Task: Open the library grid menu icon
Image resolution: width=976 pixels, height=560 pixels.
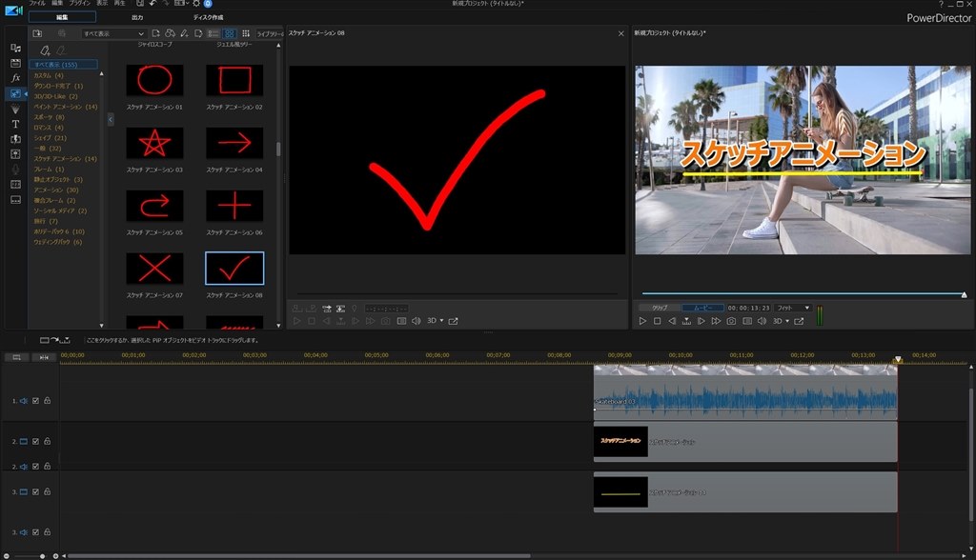Action: (x=246, y=33)
